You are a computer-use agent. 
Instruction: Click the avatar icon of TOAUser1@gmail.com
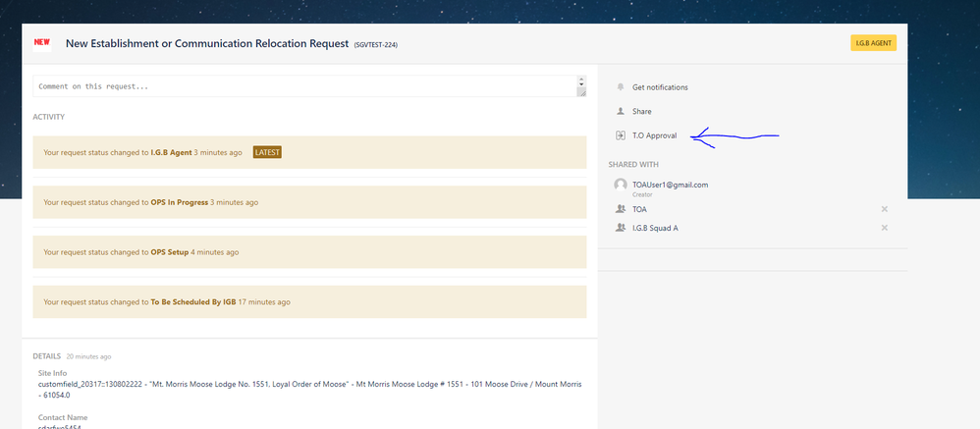621,185
